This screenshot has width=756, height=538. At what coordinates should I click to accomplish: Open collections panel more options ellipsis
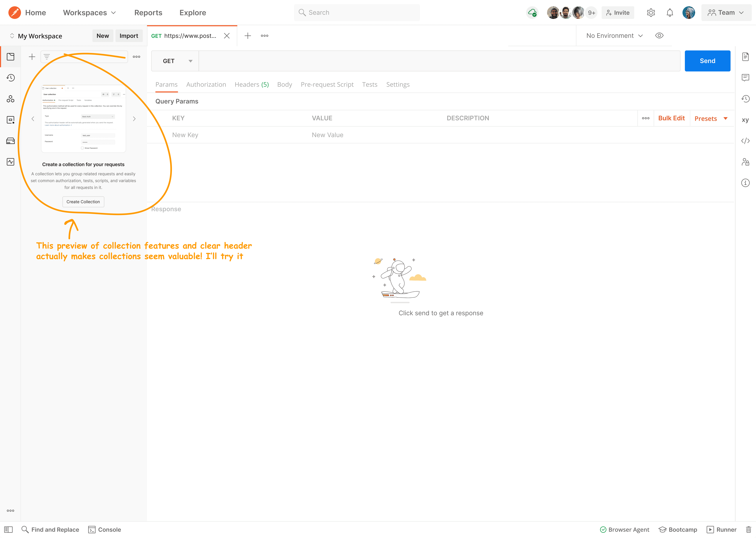click(x=136, y=57)
